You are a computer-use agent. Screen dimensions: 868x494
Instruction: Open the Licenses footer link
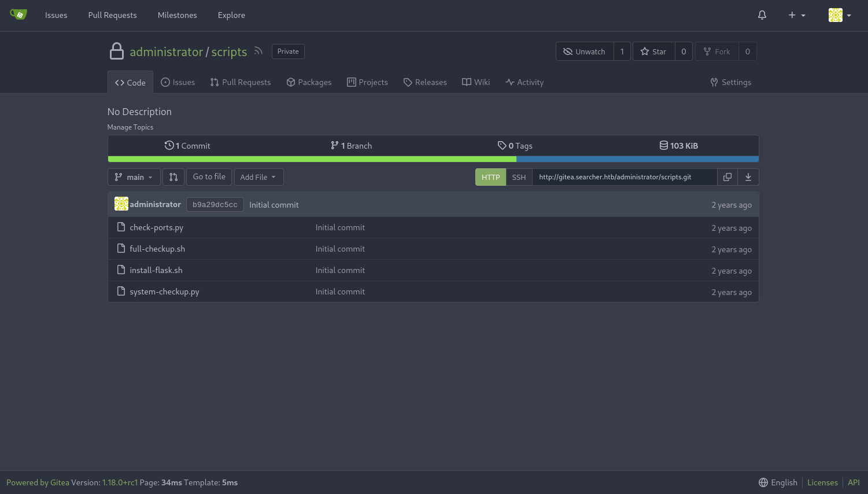[822, 482]
